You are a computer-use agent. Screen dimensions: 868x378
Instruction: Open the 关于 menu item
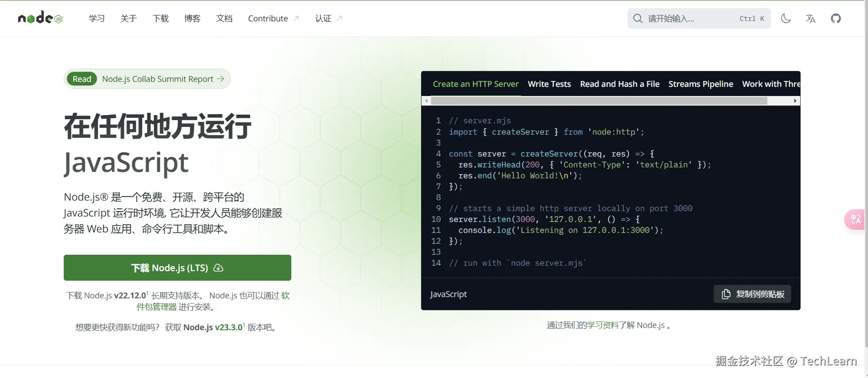click(x=128, y=19)
